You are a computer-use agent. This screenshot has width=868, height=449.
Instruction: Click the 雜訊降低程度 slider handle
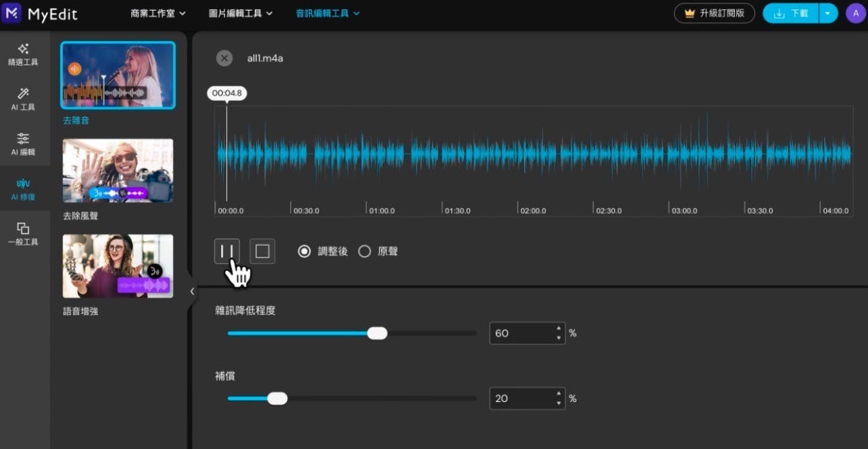377,333
